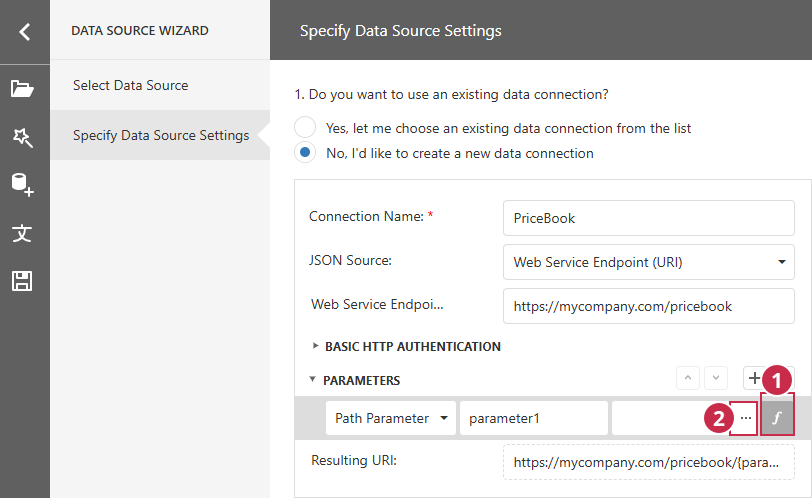Click the back arrow icon
The height and width of the screenshot is (498, 812).
pos(24,32)
